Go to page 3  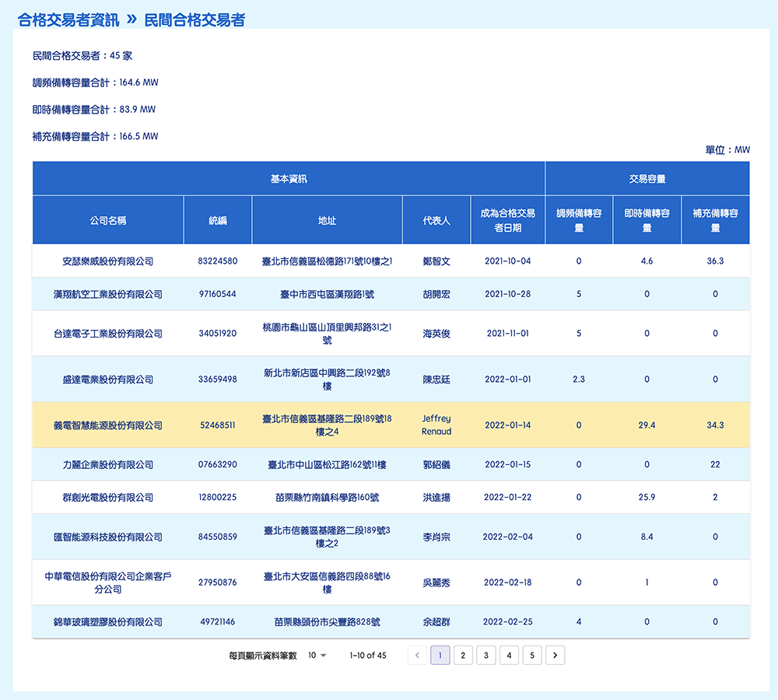tap(486, 656)
